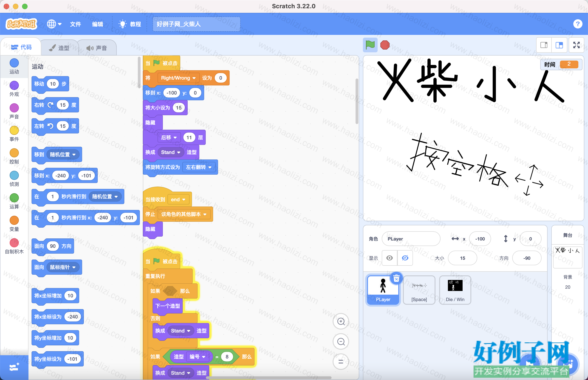This screenshot has width=588, height=380.
Task: Click the help question mark icon
Action: point(578,24)
